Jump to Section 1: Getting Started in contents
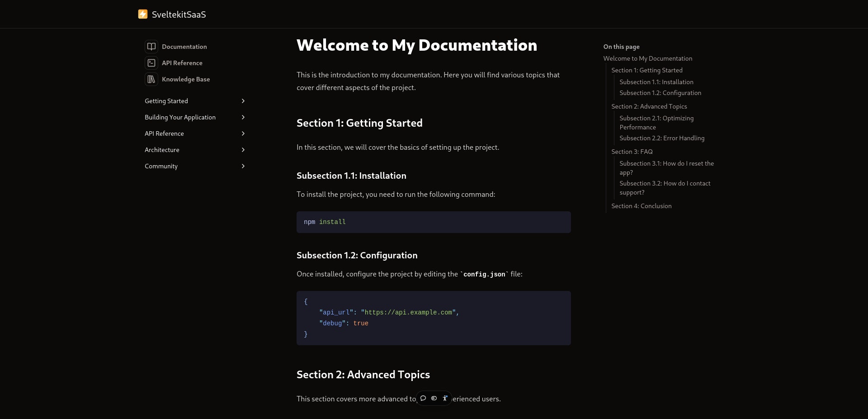The width and height of the screenshot is (868, 419). 647,70
